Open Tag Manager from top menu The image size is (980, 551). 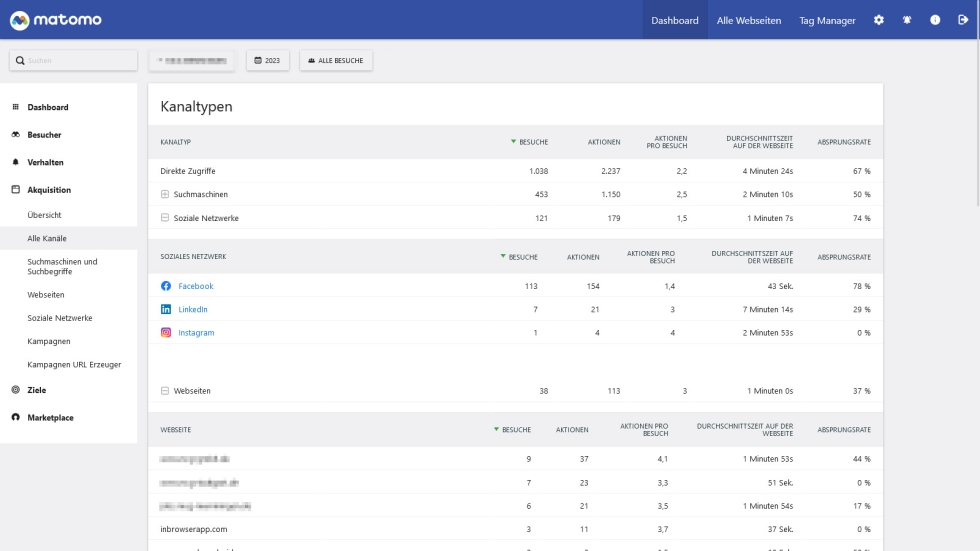[827, 20]
